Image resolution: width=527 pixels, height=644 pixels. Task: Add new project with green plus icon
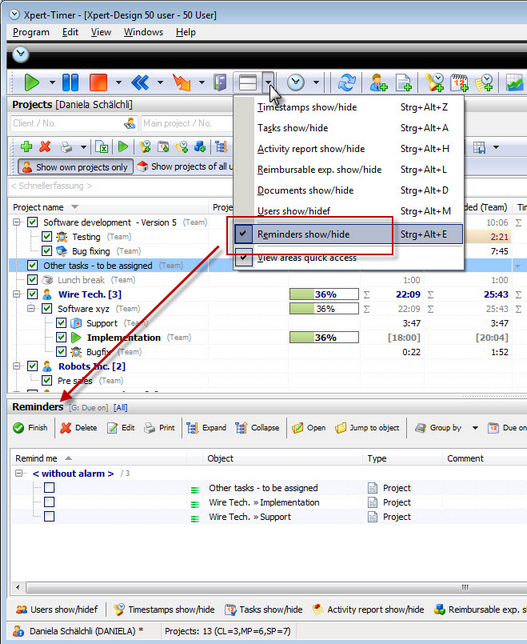click(x=26, y=147)
